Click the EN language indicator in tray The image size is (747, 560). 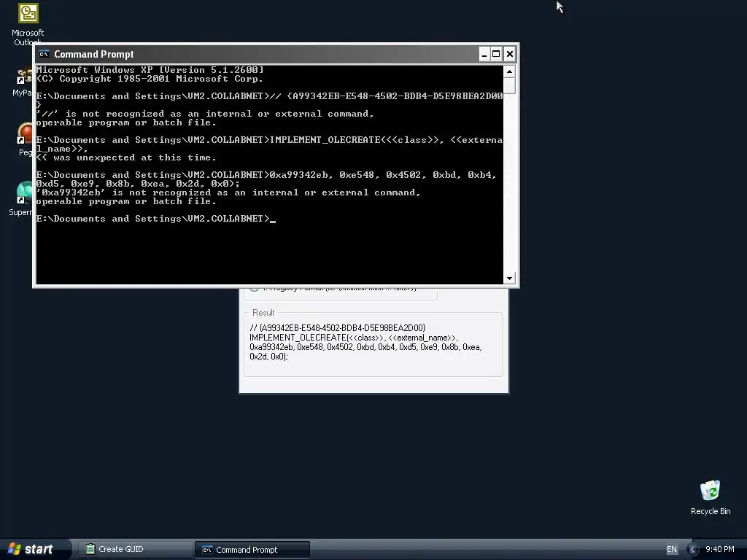point(671,550)
